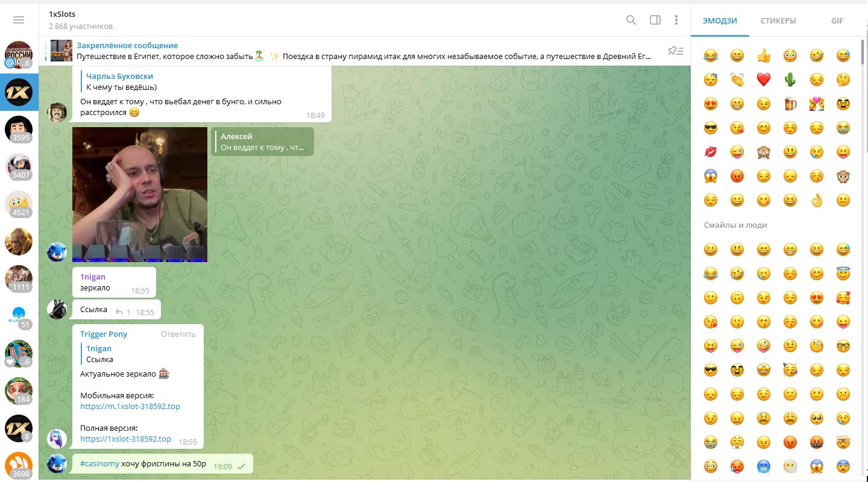Screen dimensions: 868x482
Task: View replies count on the Ссылка message
Action: [123, 312]
